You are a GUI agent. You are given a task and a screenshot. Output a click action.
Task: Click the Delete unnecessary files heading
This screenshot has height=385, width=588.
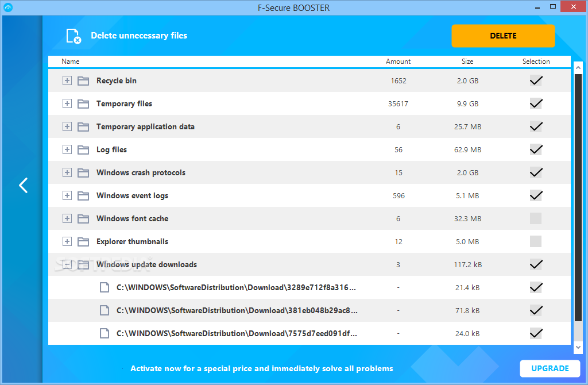pos(139,36)
